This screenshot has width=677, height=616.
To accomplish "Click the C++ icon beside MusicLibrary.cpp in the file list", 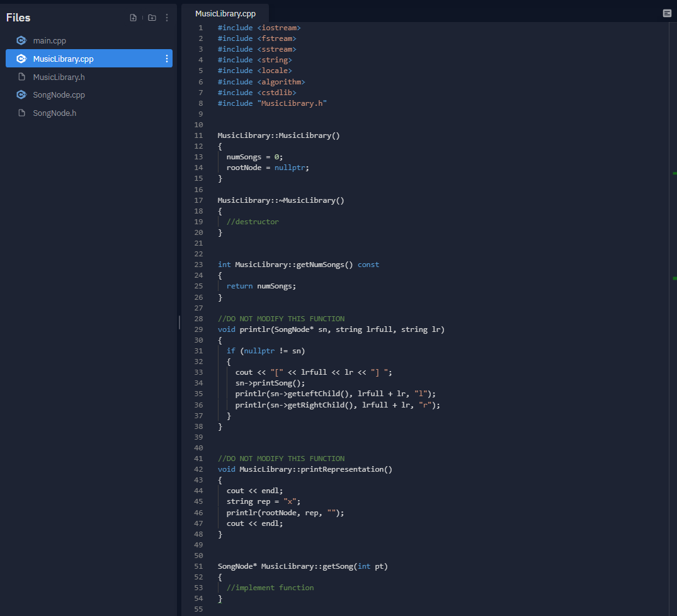I will click(x=21, y=59).
